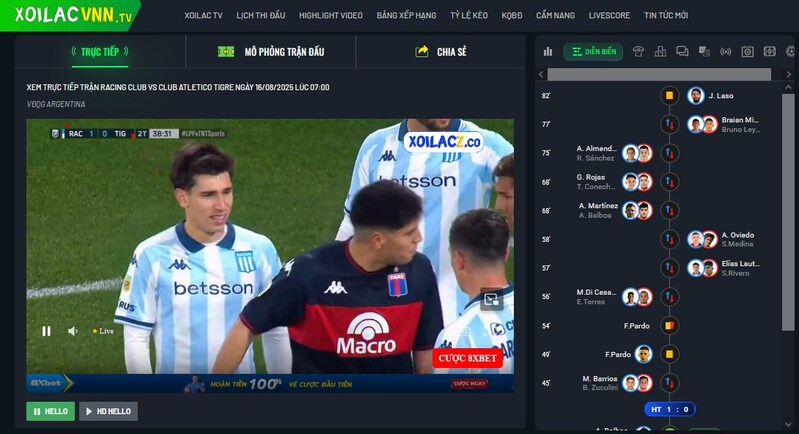Select the HD HELLO stream source
Image resolution: width=799 pixels, height=434 pixels.
point(108,411)
